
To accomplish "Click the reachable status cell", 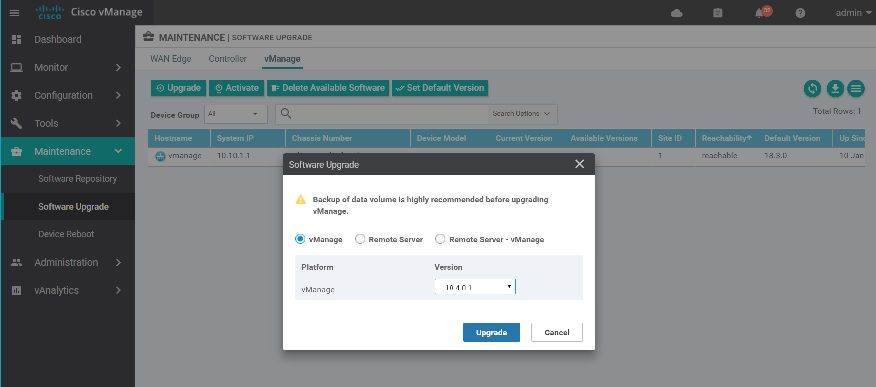I will [720, 156].
